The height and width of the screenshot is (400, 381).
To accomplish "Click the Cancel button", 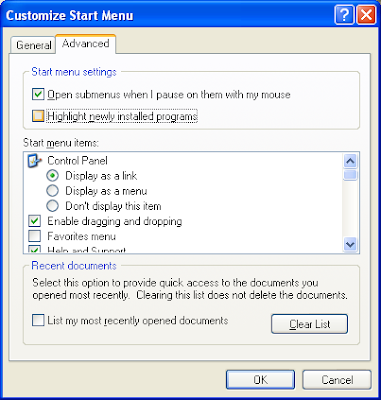I will tap(337, 380).
